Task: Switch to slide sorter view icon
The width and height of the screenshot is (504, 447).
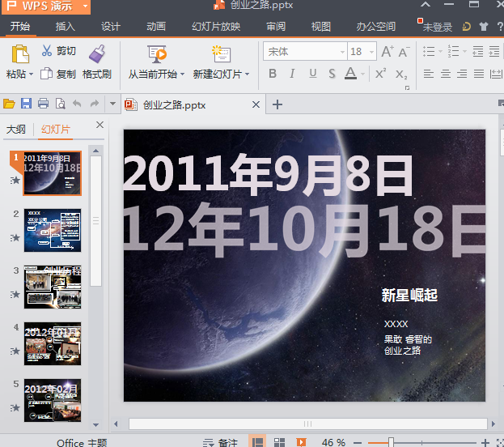Action: 279,442
